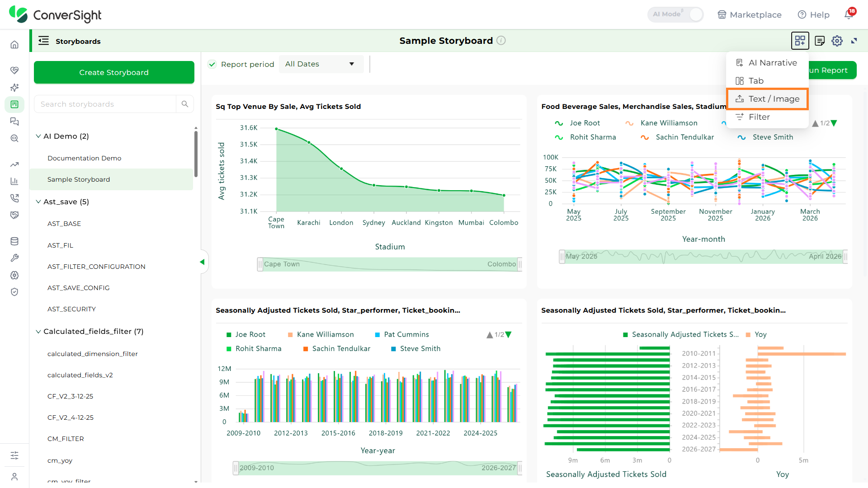Click the add widget grid icon

pos(800,41)
